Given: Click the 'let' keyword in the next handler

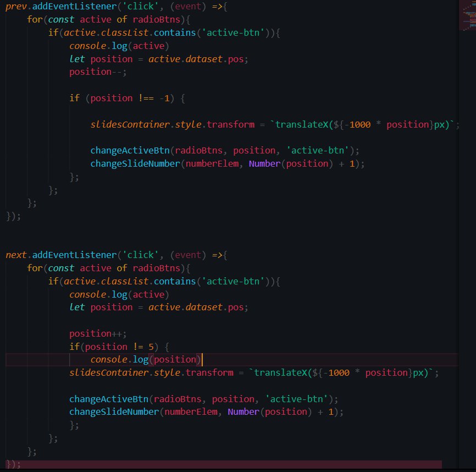Looking at the screenshot, I should point(77,307).
